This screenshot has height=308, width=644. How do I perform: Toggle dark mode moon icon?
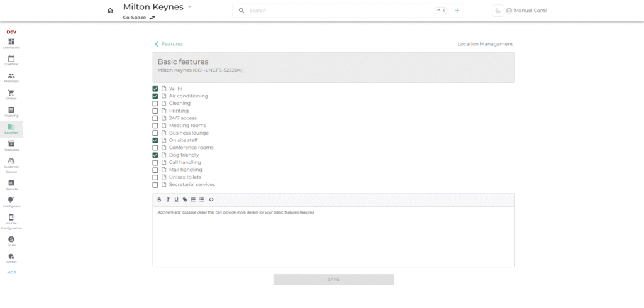coord(497,11)
